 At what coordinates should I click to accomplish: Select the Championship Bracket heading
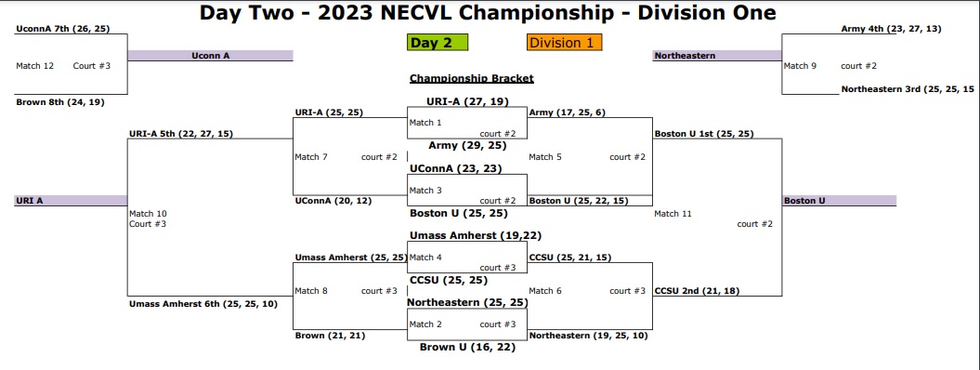point(472,78)
